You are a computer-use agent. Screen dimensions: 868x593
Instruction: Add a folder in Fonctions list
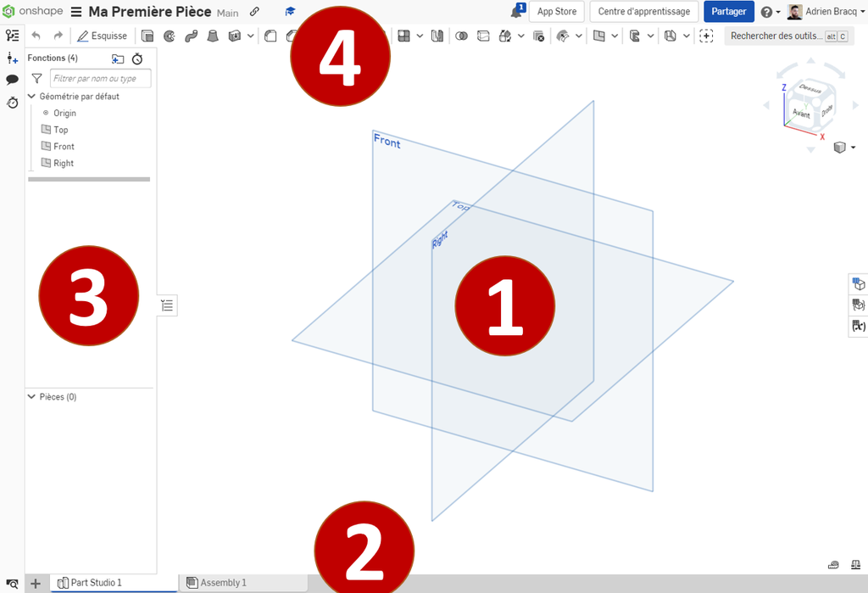pyautogui.click(x=118, y=59)
